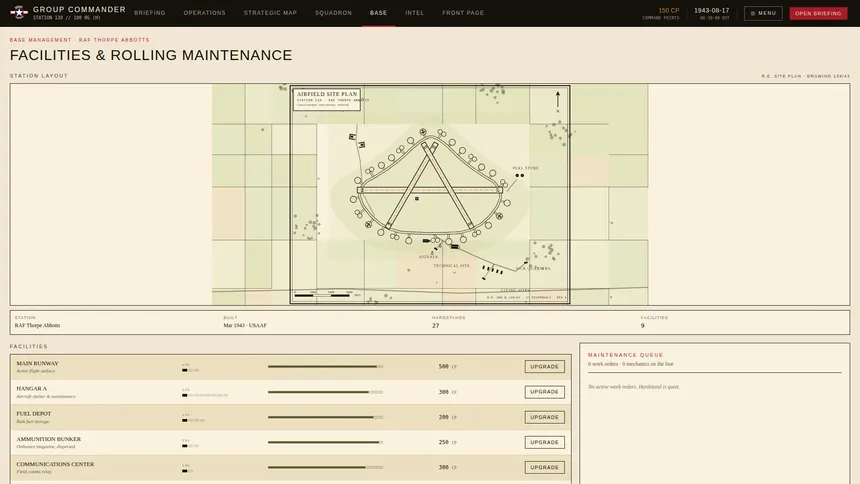
Task: Click 'No active work orders' message
Action: coord(633,387)
